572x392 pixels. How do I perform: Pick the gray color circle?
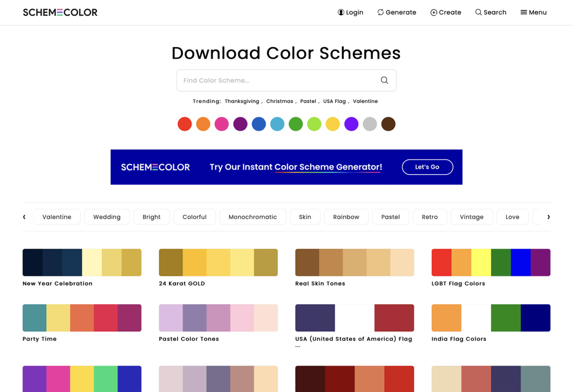tap(370, 124)
